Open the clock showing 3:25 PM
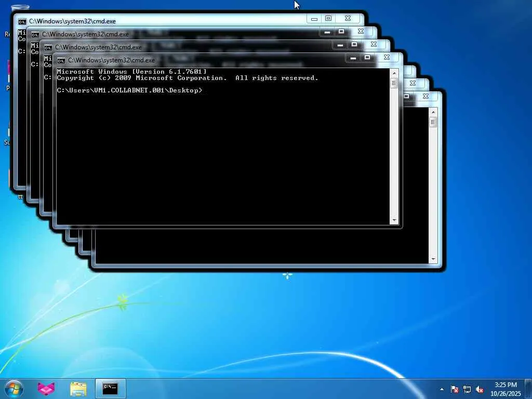Viewport: 532px width, 399px height. [506, 389]
